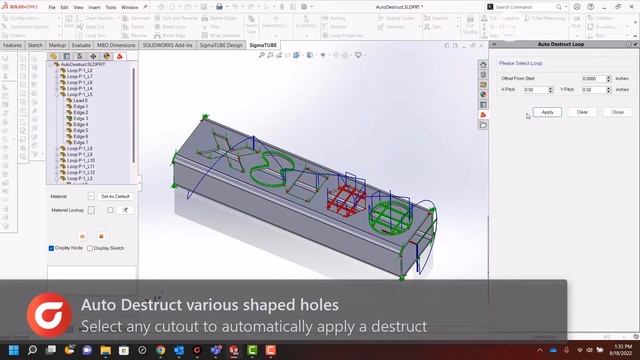The width and height of the screenshot is (640, 360).
Task: Click the Offset From Start spinner arrows
Action: (x=609, y=78)
